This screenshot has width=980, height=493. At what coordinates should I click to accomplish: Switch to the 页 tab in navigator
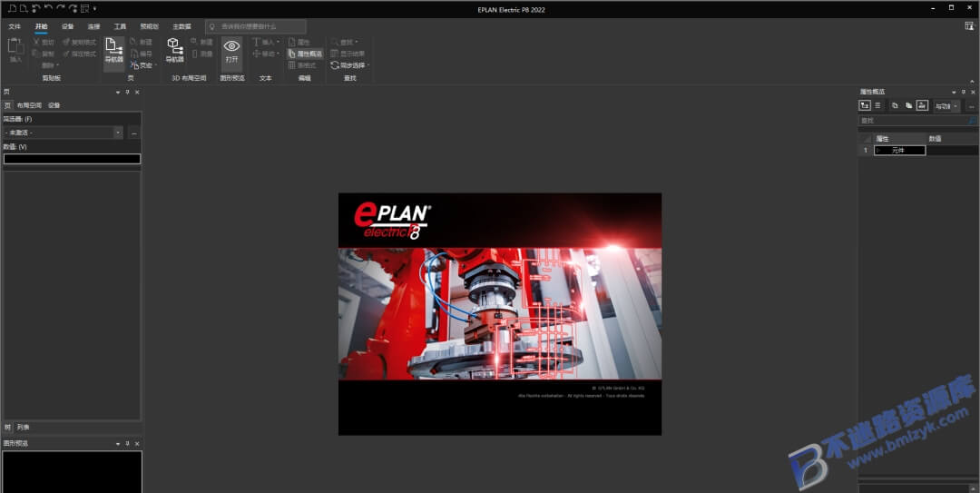[7, 105]
